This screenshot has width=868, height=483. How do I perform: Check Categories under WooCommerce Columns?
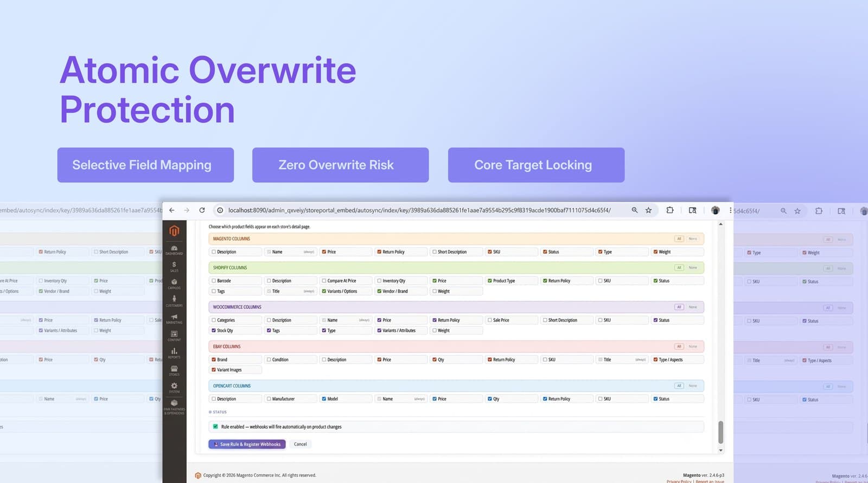[214, 320]
